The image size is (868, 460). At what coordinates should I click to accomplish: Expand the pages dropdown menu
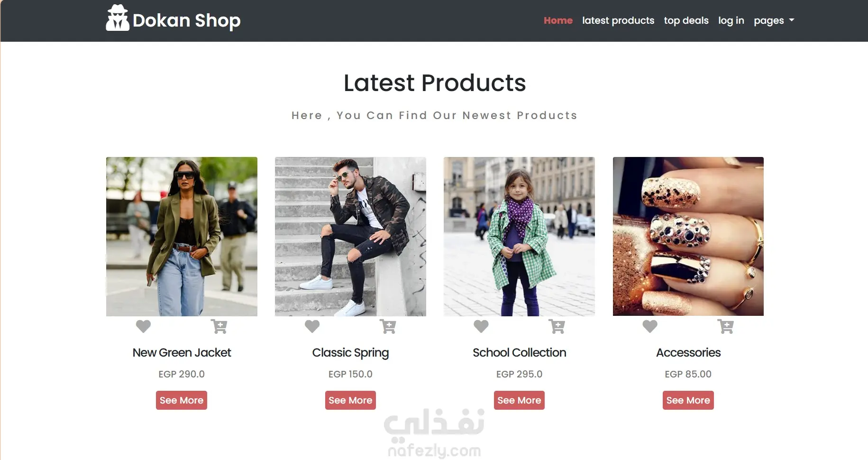pos(774,20)
